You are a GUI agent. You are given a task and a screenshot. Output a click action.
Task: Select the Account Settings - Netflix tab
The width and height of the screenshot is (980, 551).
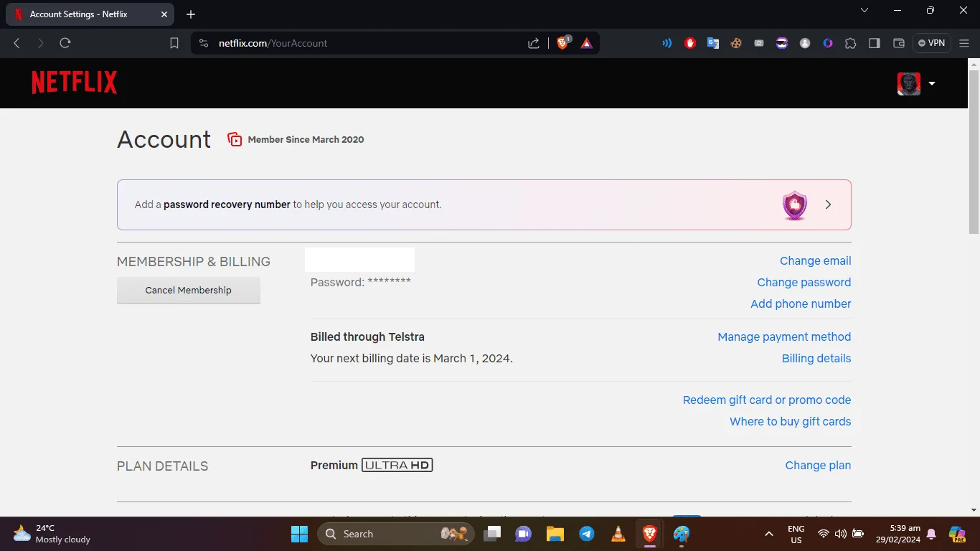[x=90, y=14]
